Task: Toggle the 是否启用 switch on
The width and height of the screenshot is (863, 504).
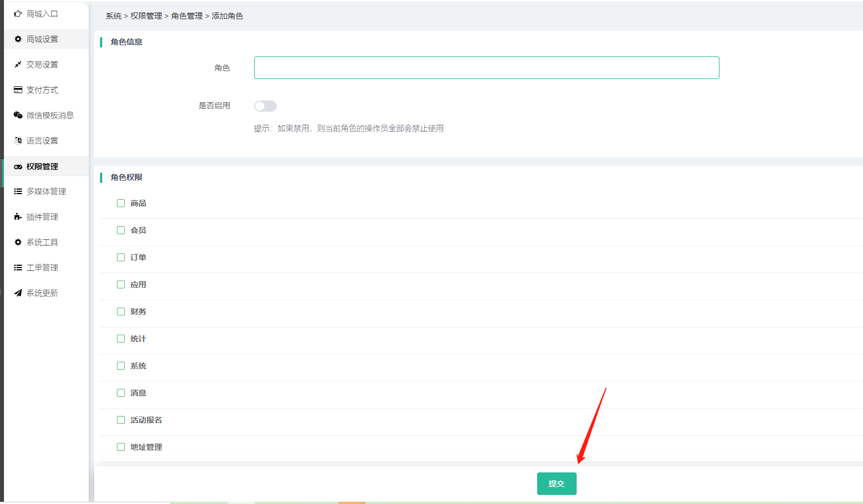Action: pos(265,106)
